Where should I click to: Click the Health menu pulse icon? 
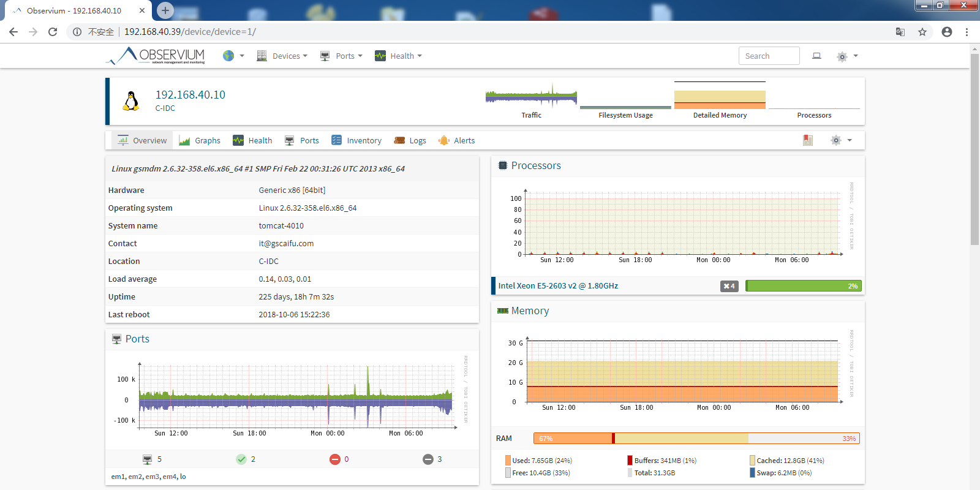tap(380, 56)
